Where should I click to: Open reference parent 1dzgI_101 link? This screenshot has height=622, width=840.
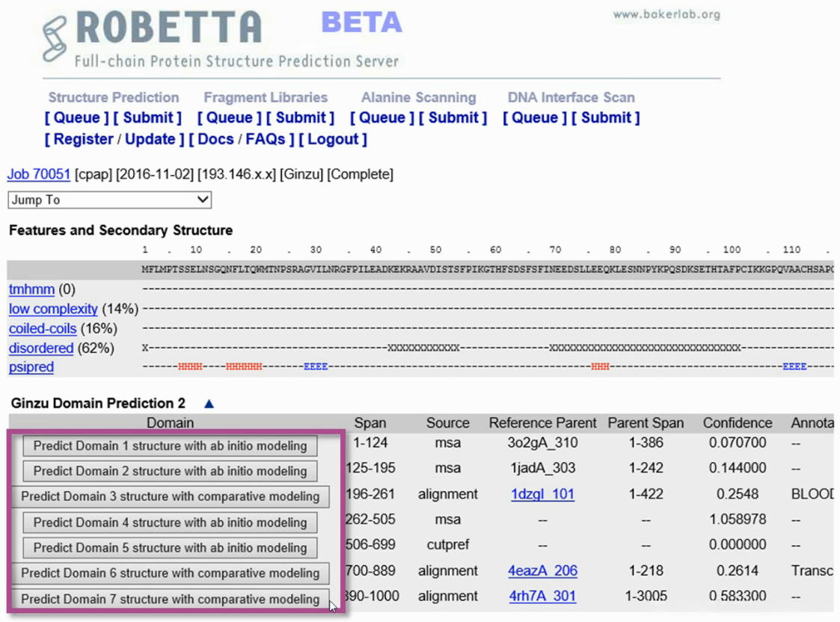click(x=542, y=494)
